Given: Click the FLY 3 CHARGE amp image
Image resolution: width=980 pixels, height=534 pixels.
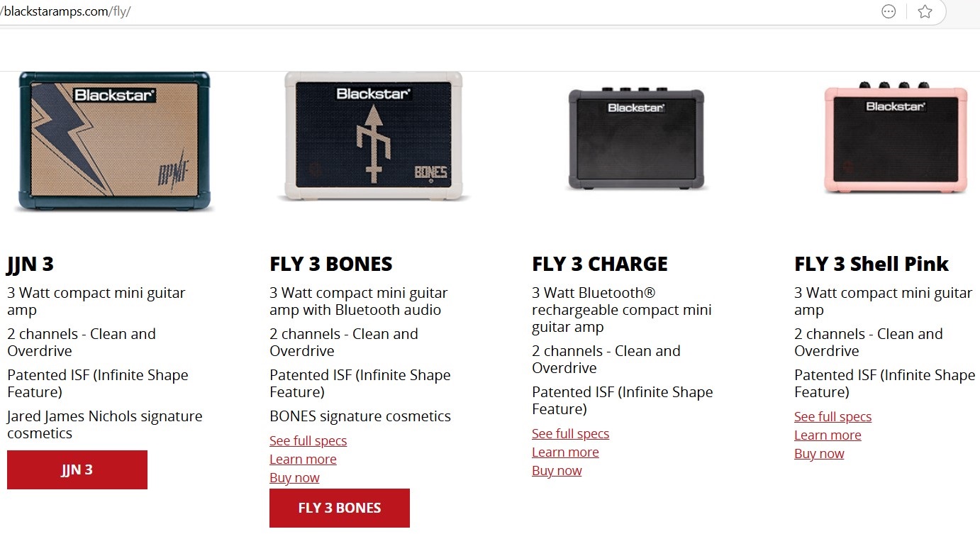Looking at the screenshot, I should tap(636, 139).
